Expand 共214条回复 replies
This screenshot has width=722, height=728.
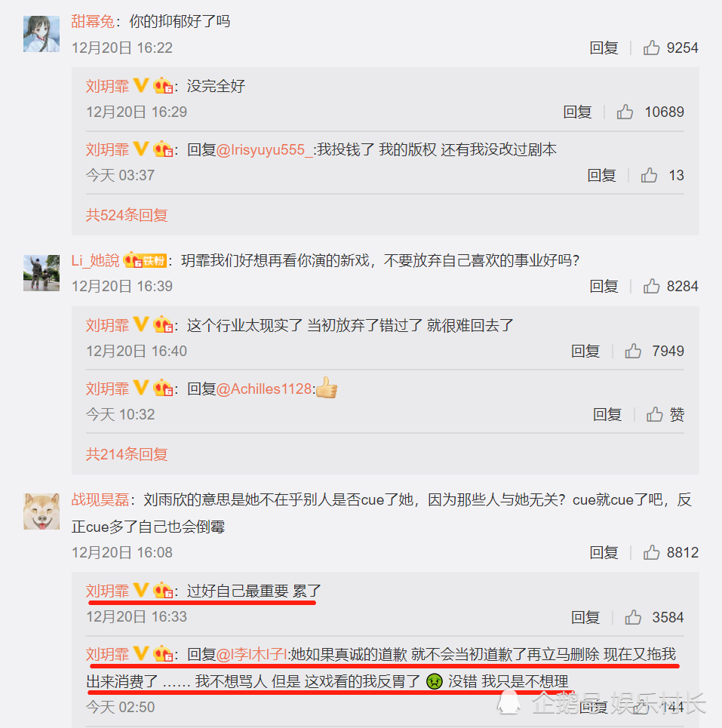pos(126,454)
